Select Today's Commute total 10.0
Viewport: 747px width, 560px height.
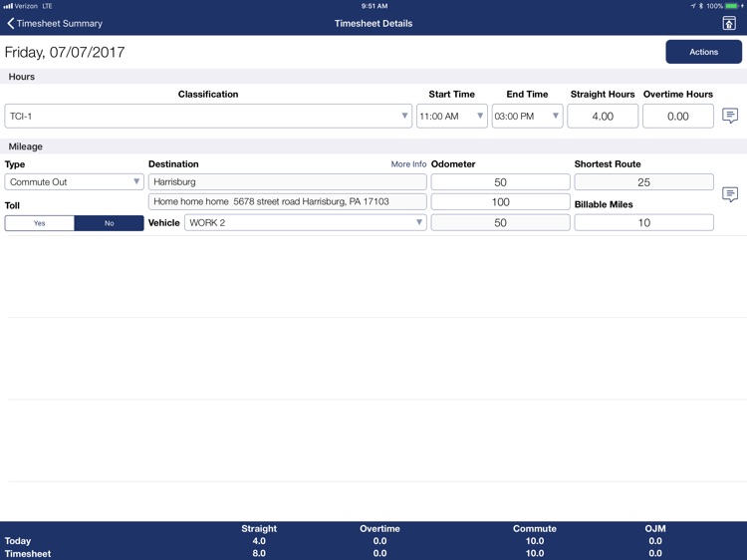535,541
